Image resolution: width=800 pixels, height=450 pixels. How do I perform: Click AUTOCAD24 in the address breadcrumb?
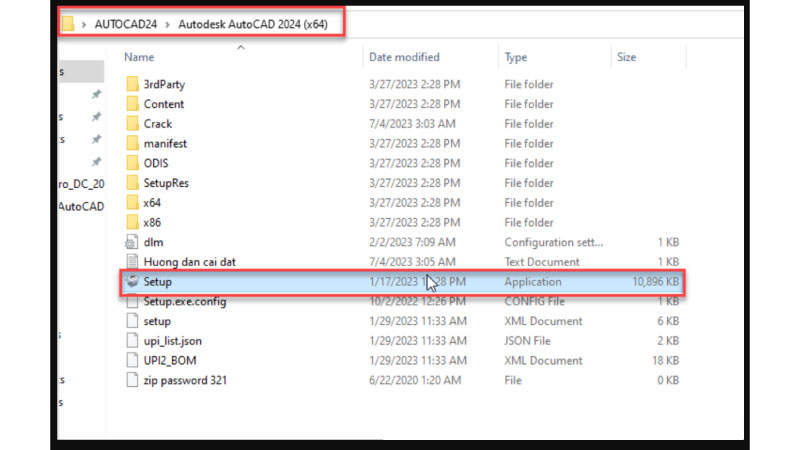[126, 24]
